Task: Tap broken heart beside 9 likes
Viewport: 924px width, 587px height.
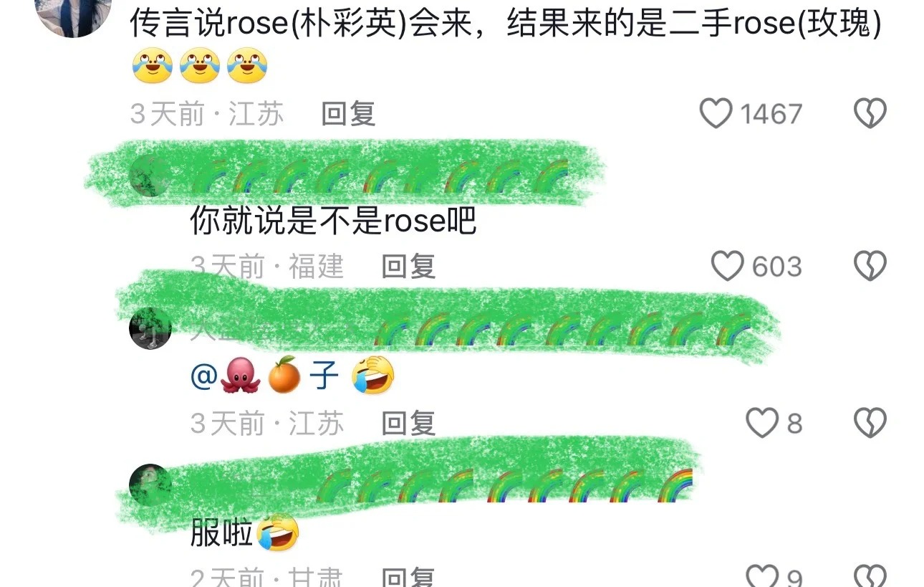Action: 870,576
